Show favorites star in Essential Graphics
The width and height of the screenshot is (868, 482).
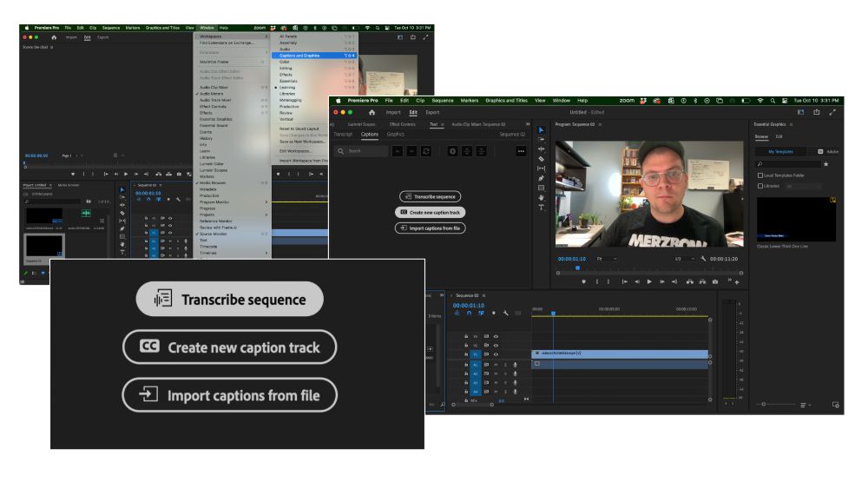pyautogui.click(x=826, y=164)
